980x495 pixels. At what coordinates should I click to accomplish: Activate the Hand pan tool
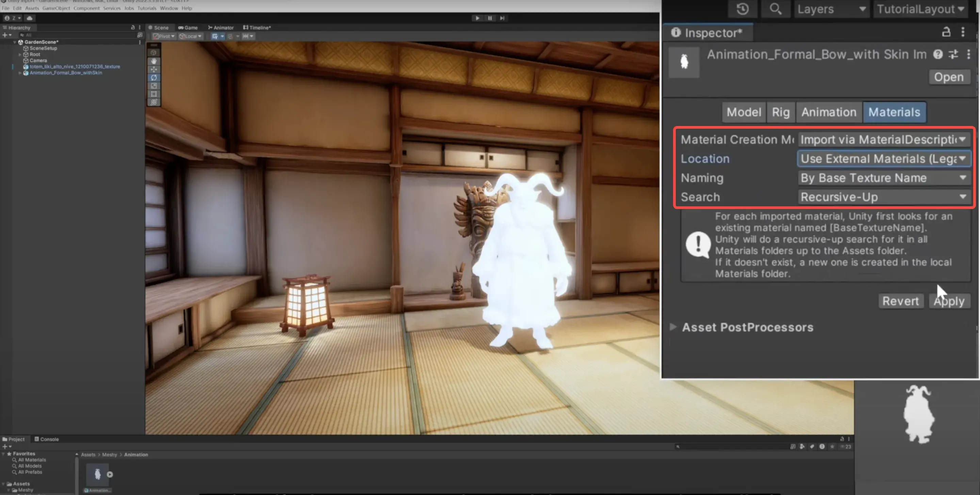coord(154,61)
